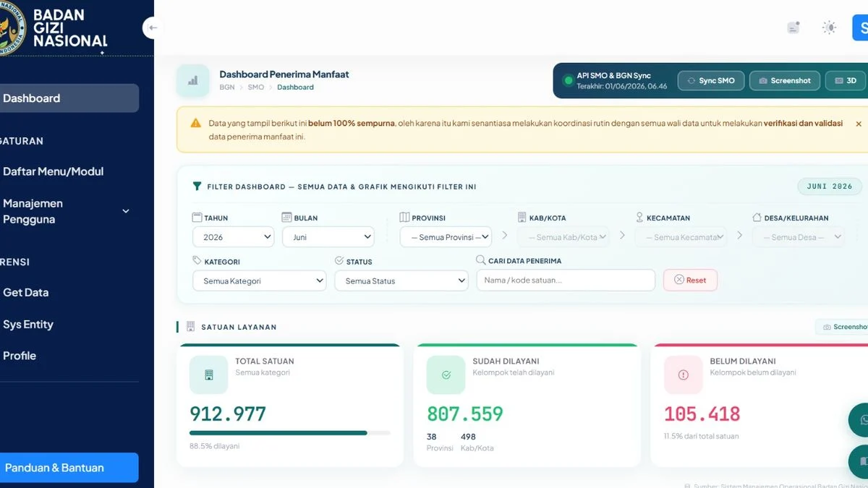
Task: Dismiss the yellow warning banner
Action: (859, 124)
